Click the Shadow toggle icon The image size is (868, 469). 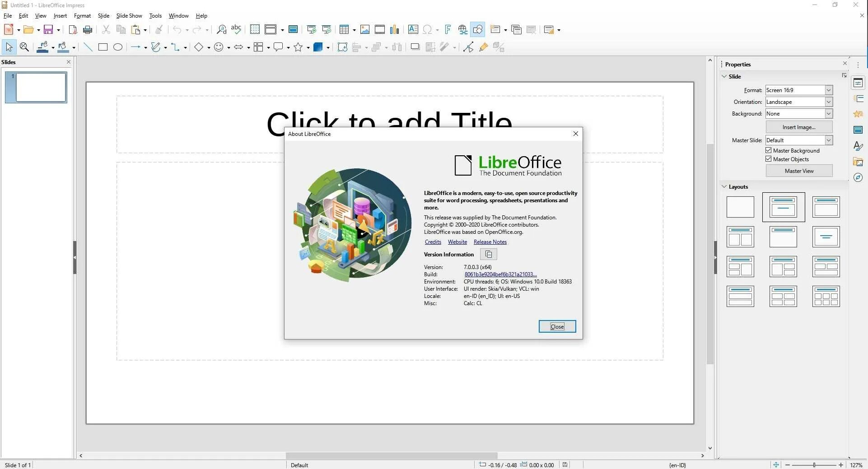coord(415,47)
